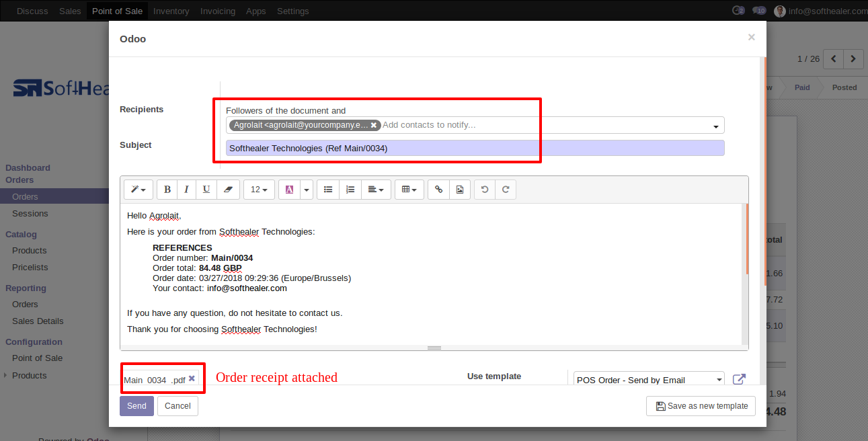The height and width of the screenshot is (441, 868).
Task: Remove the Main 0034 .pdf attachment
Action: pyautogui.click(x=192, y=378)
